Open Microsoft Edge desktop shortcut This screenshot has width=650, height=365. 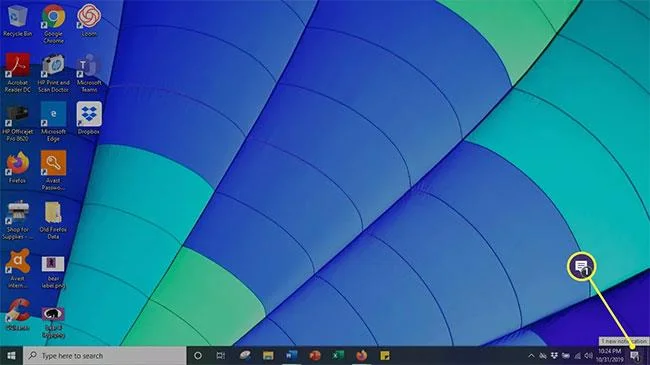click(53, 122)
